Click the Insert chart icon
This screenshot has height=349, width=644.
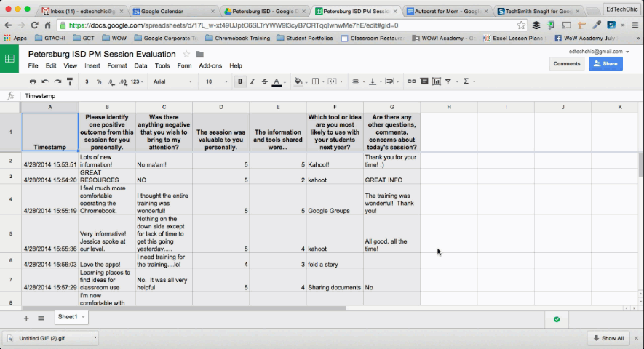pyautogui.click(x=436, y=81)
